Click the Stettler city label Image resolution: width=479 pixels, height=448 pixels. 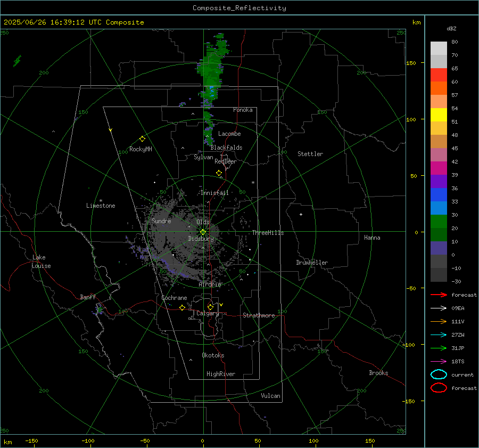[x=310, y=154]
